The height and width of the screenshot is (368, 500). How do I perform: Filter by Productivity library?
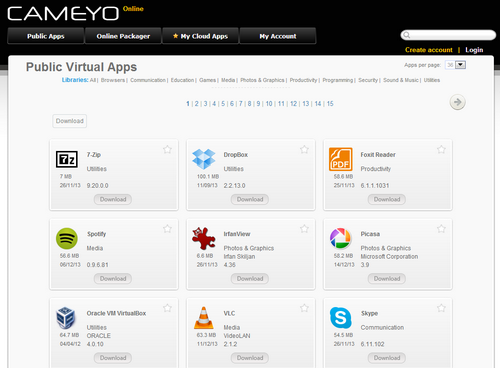tap(303, 80)
